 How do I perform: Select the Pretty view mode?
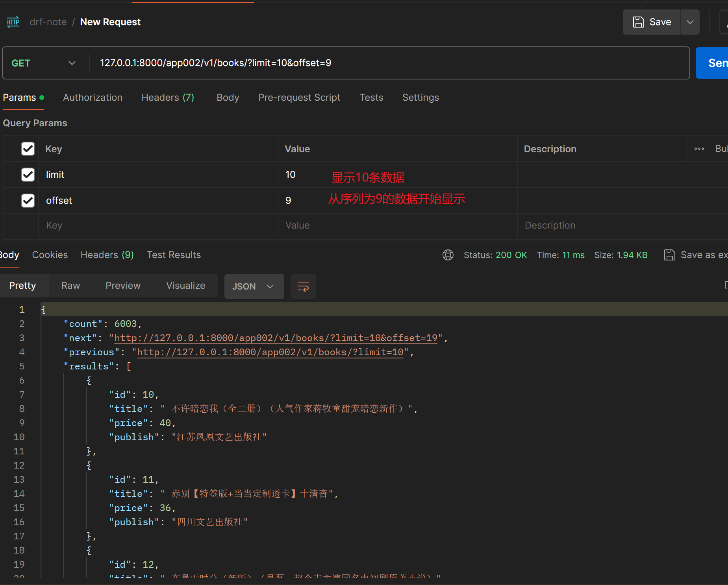click(22, 286)
